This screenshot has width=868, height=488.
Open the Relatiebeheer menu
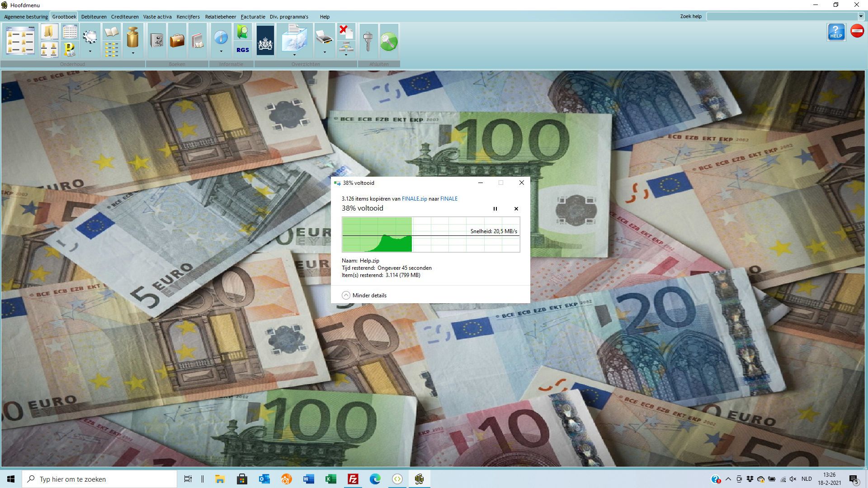point(221,17)
